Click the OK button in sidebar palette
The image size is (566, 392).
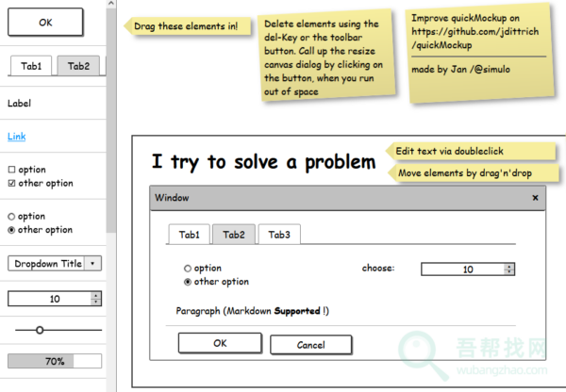pos(45,22)
